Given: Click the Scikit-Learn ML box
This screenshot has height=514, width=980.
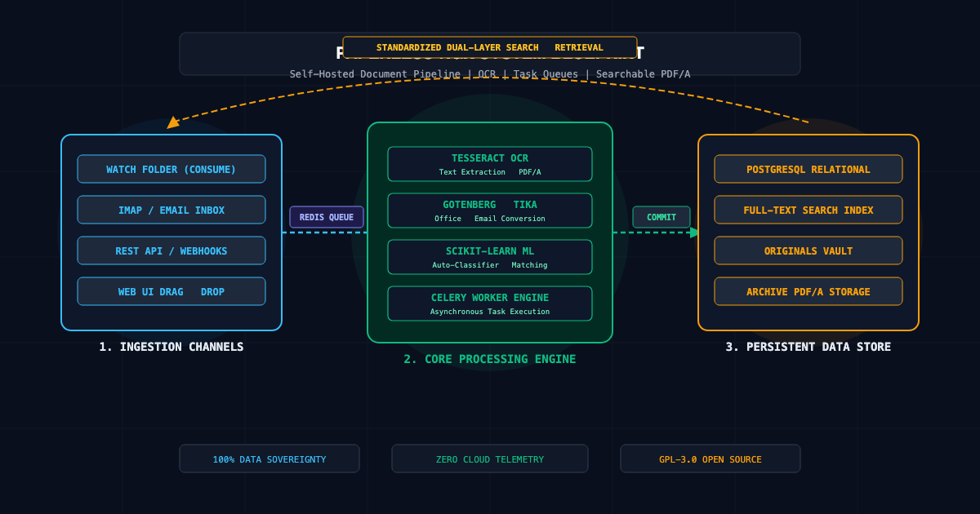Looking at the screenshot, I should pos(490,257).
